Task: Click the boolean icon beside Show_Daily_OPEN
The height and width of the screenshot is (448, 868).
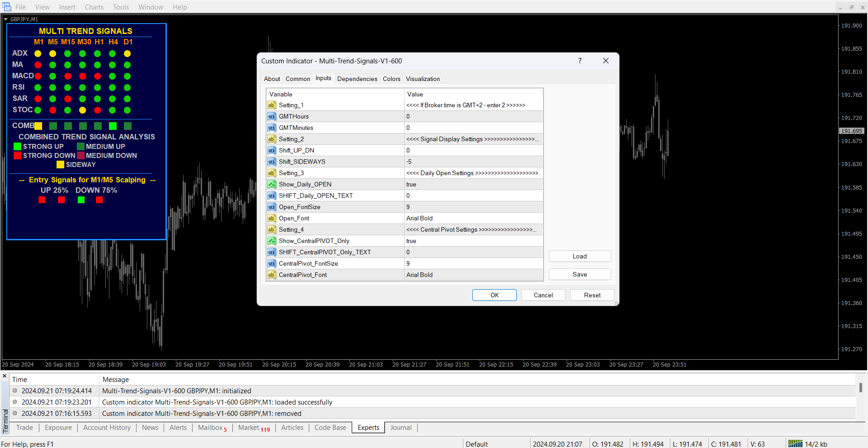Action: (271, 184)
